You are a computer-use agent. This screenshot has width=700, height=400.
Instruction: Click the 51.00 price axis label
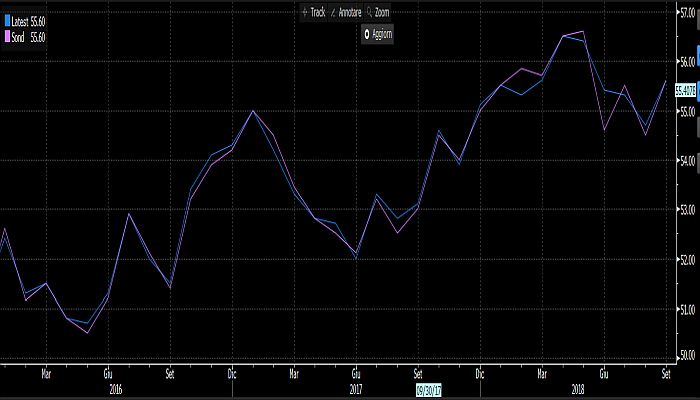point(686,309)
